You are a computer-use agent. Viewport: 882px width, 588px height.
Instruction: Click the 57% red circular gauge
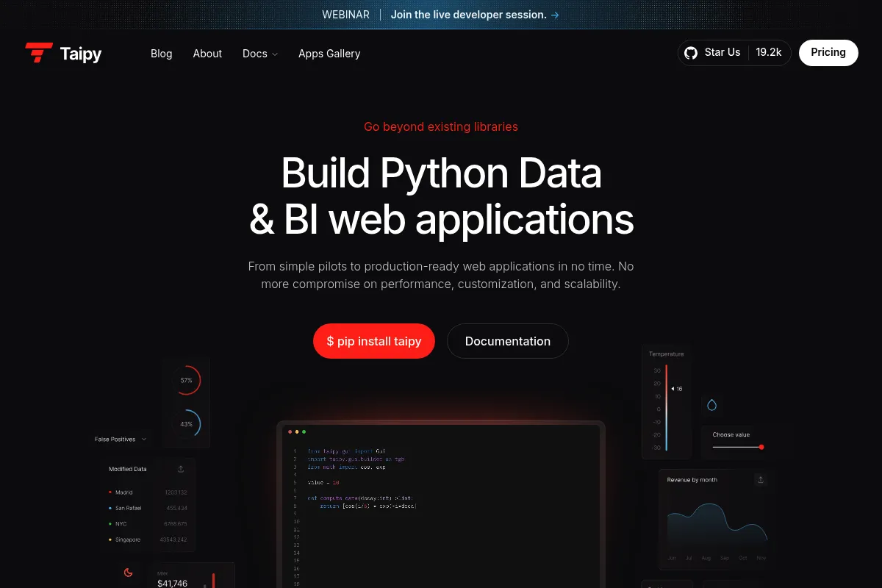coord(187,381)
